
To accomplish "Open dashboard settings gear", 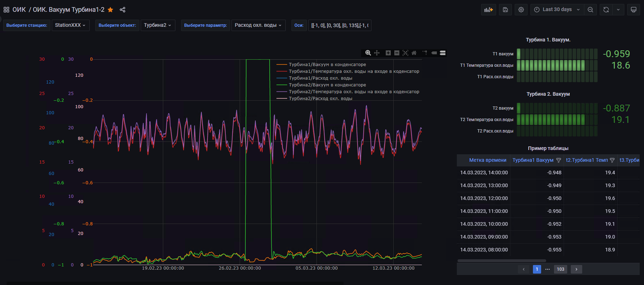I will click(521, 10).
